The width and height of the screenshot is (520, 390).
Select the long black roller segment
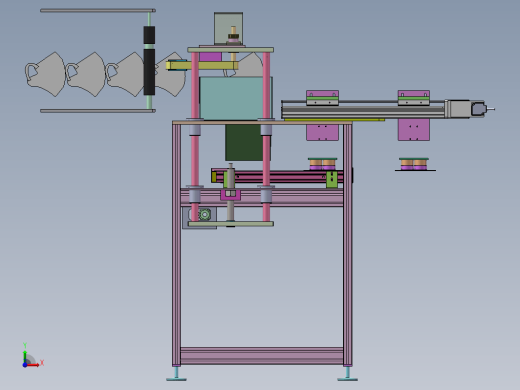click(x=149, y=72)
